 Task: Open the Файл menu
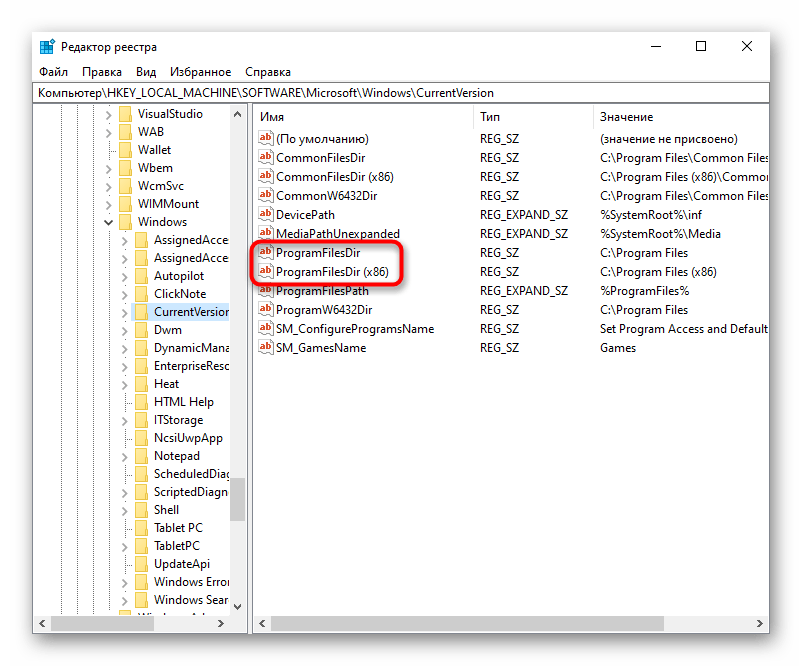tap(53, 72)
